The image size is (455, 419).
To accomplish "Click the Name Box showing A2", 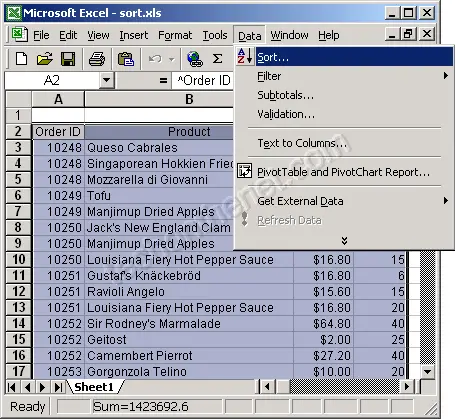I will (x=52, y=80).
